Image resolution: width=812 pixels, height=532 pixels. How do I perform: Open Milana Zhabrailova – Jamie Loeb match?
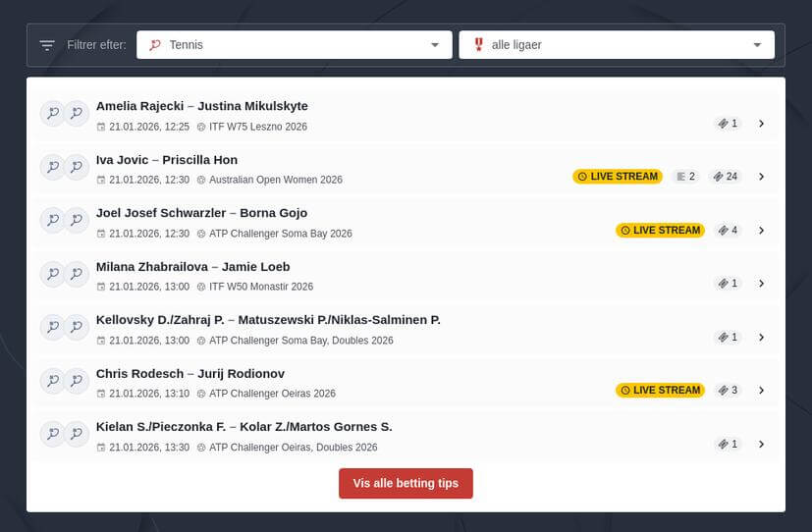point(406,275)
